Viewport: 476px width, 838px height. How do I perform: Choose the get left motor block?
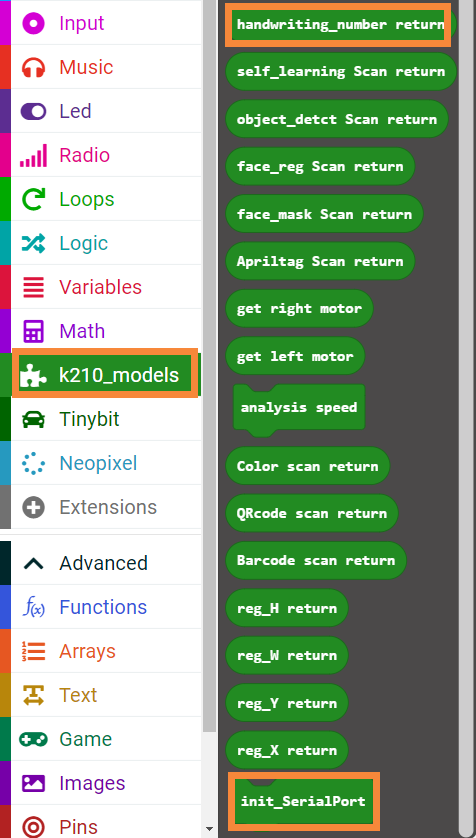[295, 356]
